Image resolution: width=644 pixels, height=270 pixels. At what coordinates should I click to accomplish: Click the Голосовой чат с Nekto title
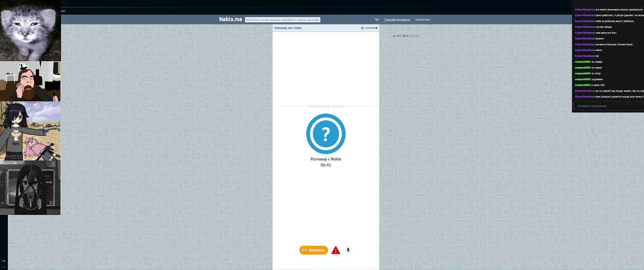pyautogui.click(x=288, y=28)
